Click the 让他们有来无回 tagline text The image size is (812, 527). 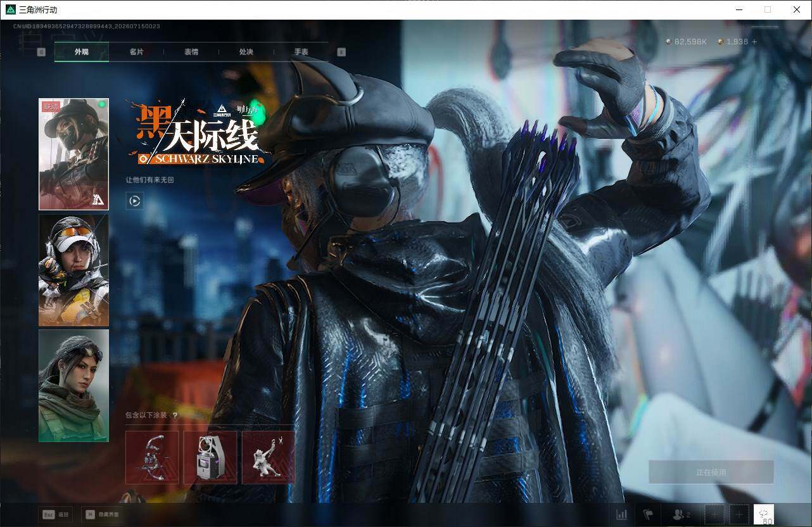pos(149,180)
